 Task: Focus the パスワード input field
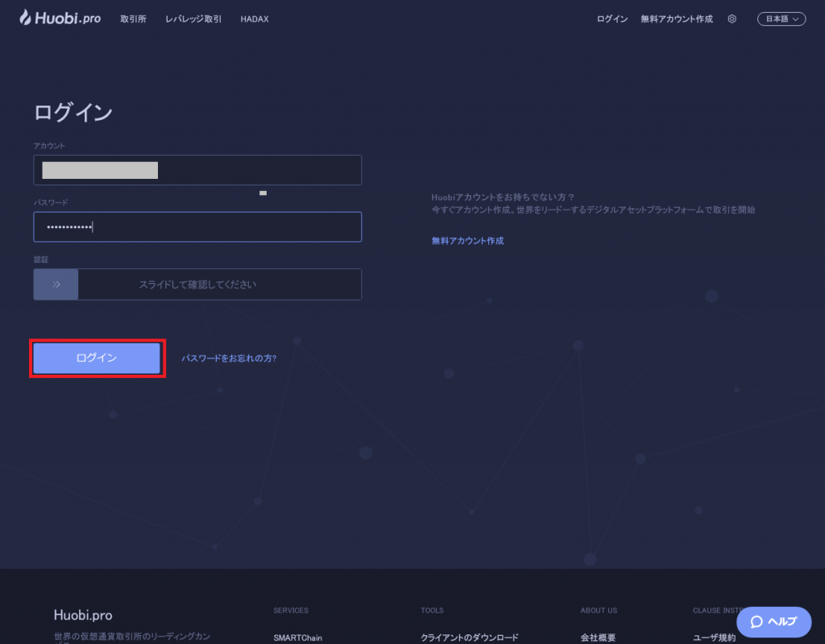coord(197,227)
